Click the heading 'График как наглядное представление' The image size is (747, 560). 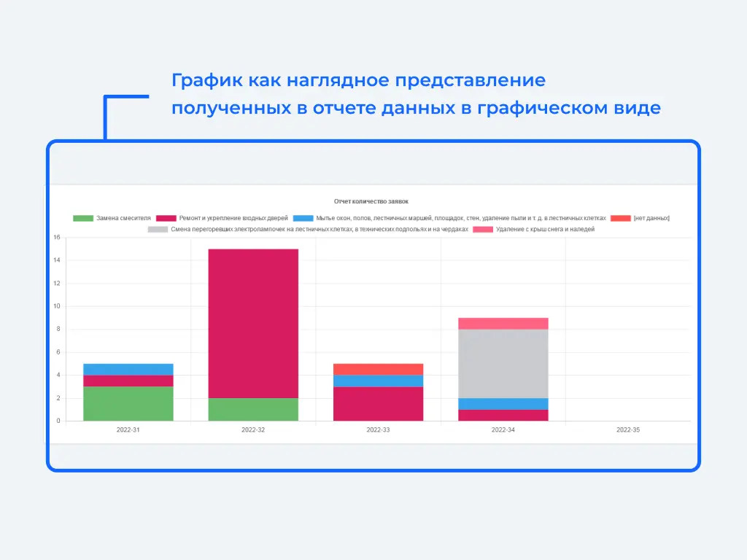tap(358, 79)
